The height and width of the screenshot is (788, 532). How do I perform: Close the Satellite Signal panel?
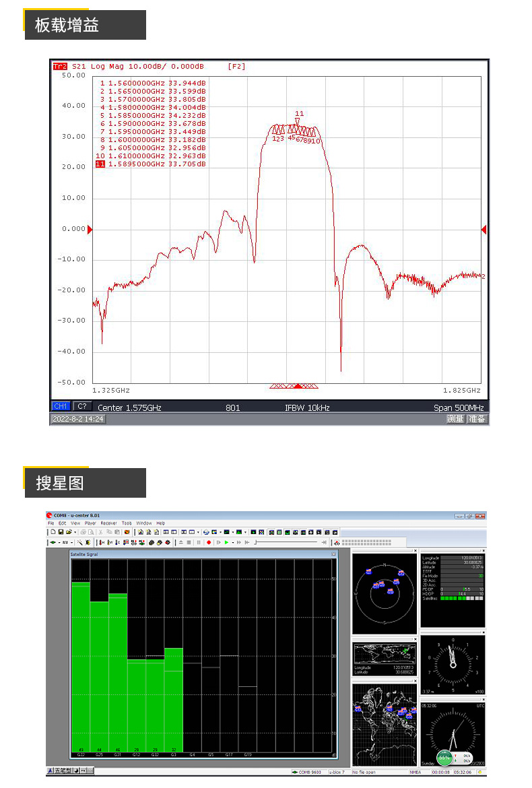[333, 554]
